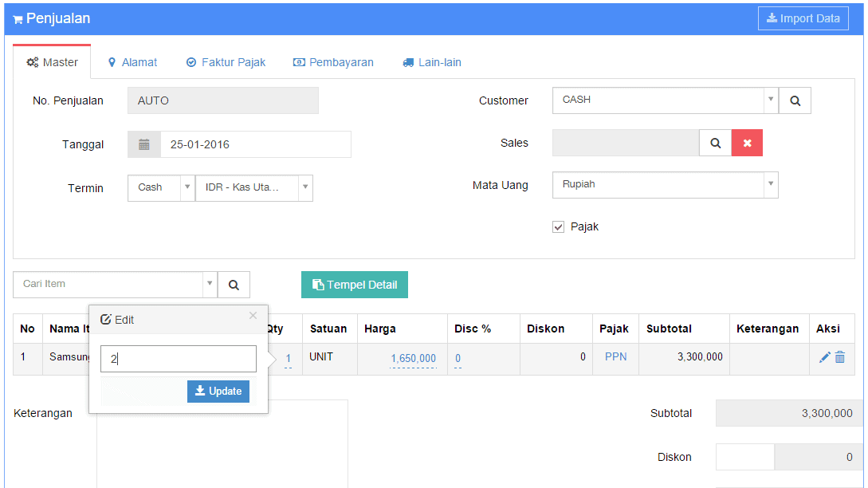Click the Tanggal date field 25-01-2016
Image resolution: width=868 pixels, height=488 pixels.
coord(256,144)
